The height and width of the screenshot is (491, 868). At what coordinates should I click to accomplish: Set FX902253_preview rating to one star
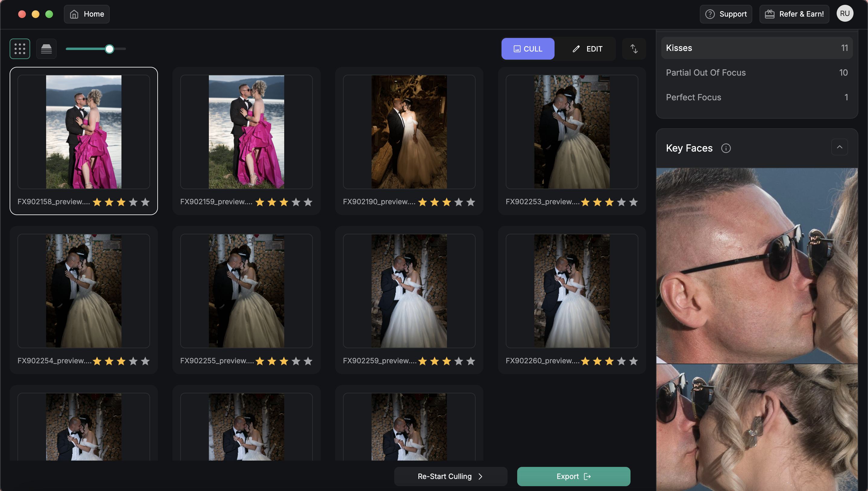pyautogui.click(x=585, y=202)
